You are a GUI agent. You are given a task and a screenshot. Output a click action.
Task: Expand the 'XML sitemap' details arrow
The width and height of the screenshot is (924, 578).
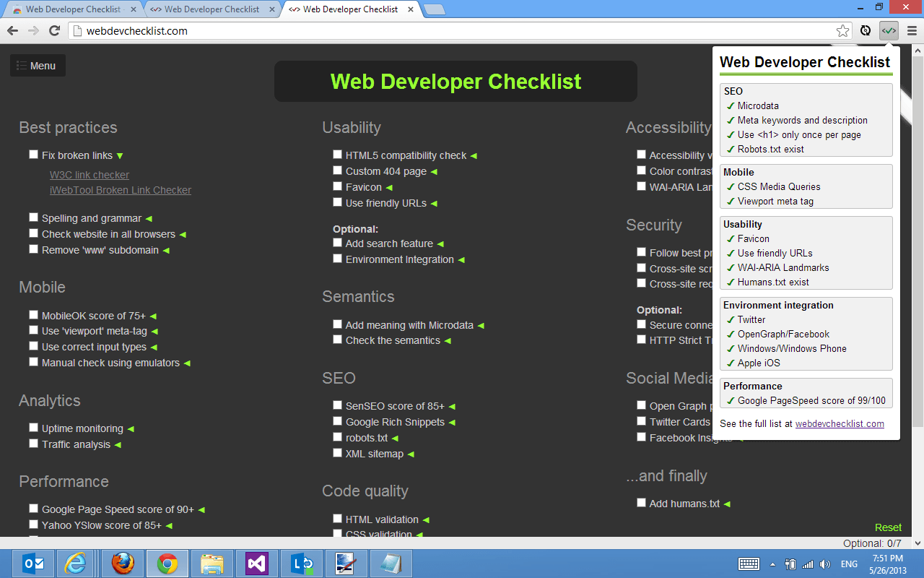click(x=411, y=453)
